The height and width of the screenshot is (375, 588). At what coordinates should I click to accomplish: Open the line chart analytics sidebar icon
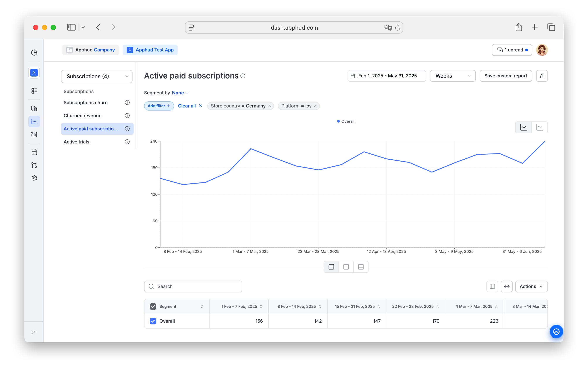tap(34, 121)
